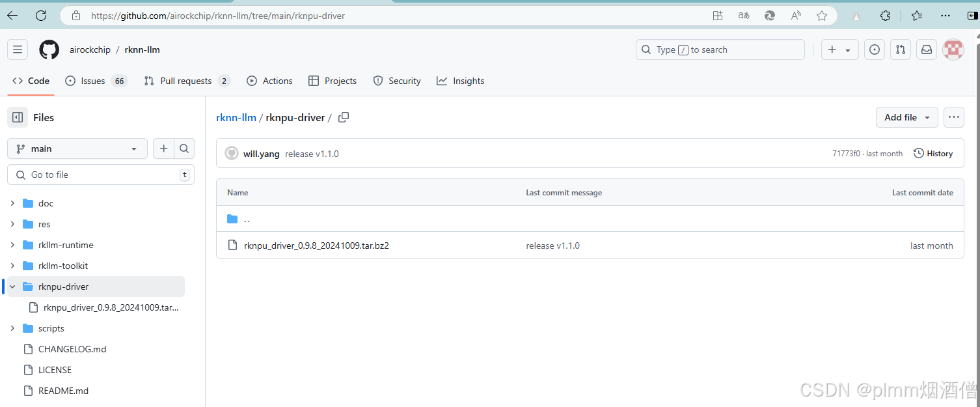Click the browser address bar URL
980x407 pixels.
[x=218, y=16]
